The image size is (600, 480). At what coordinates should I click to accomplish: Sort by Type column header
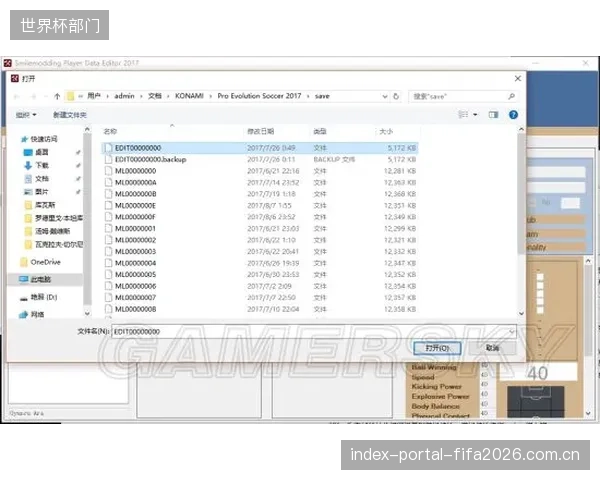(x=320, y=131)
